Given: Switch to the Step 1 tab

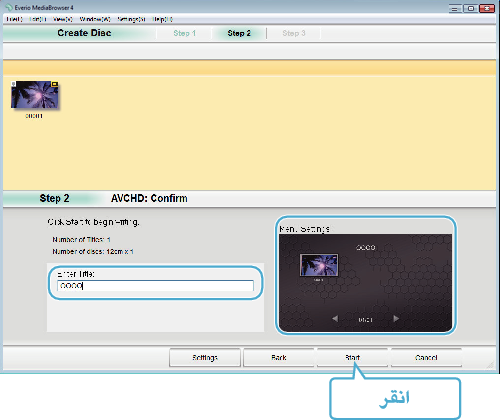Looking at the screenshot, I should coord(184,33).
